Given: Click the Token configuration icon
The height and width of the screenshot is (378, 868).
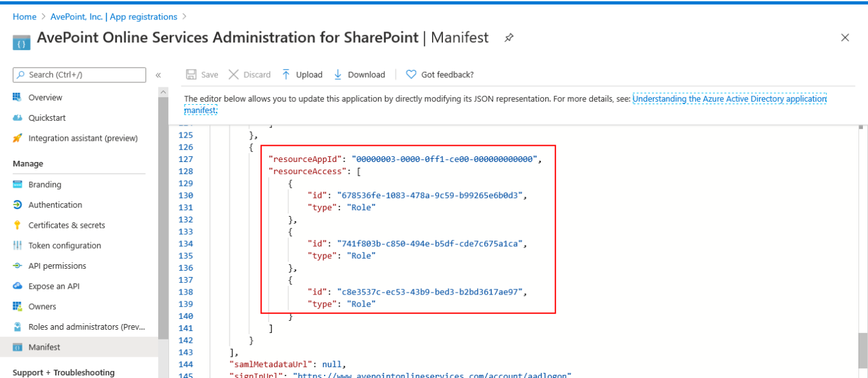Looking at the screenshot, I should 17,246.
